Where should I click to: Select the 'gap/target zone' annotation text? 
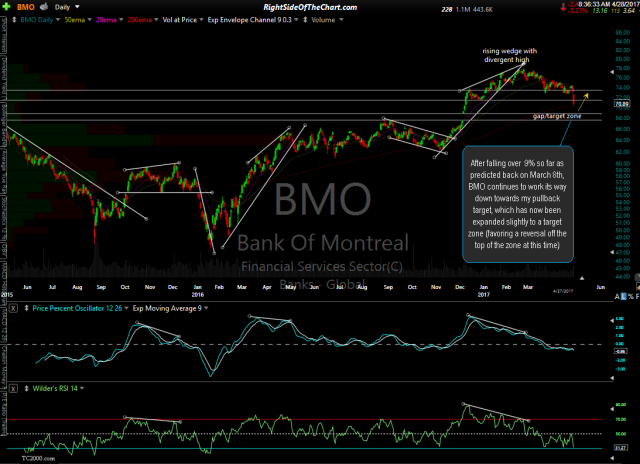557,116
